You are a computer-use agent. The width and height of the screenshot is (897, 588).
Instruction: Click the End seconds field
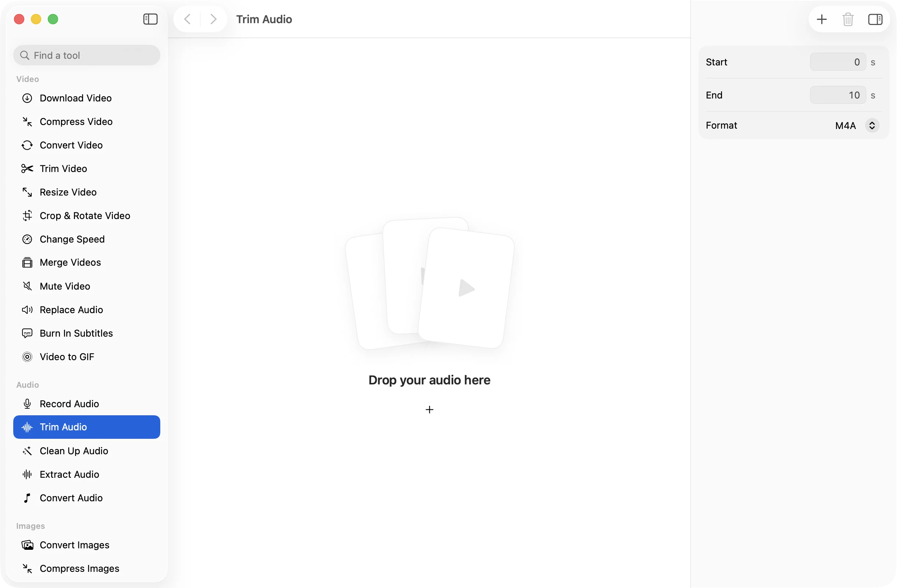click(x=838, y=95)
